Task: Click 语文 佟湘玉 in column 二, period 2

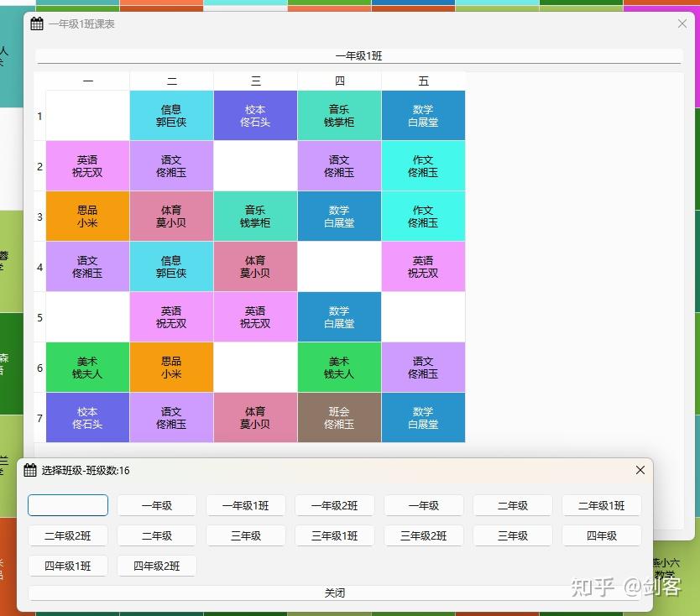Action: [x=171, y=166]
